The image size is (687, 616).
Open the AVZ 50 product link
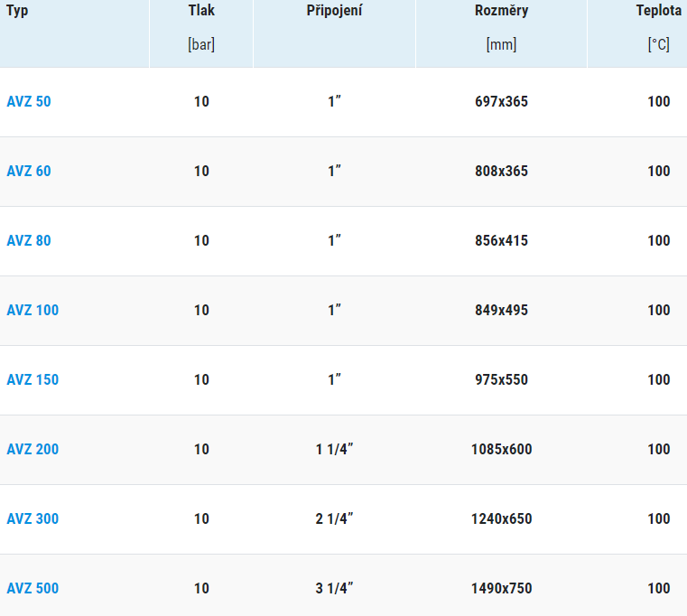pyautogui.click(x=29, y=102)
